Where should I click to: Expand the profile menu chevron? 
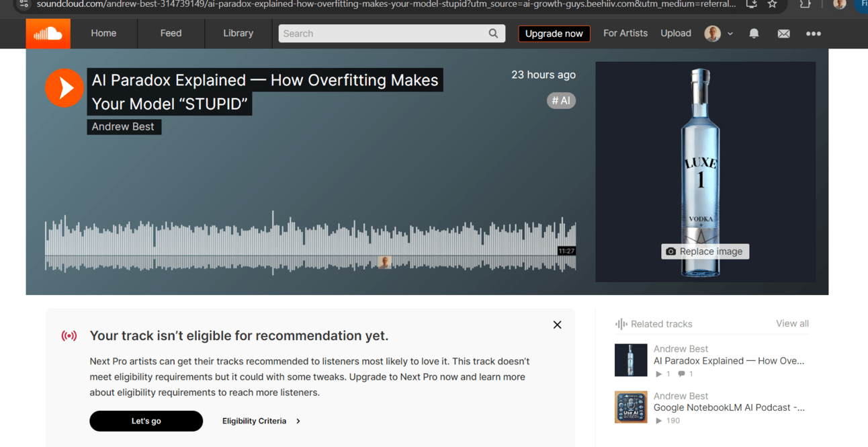[730, 34]
